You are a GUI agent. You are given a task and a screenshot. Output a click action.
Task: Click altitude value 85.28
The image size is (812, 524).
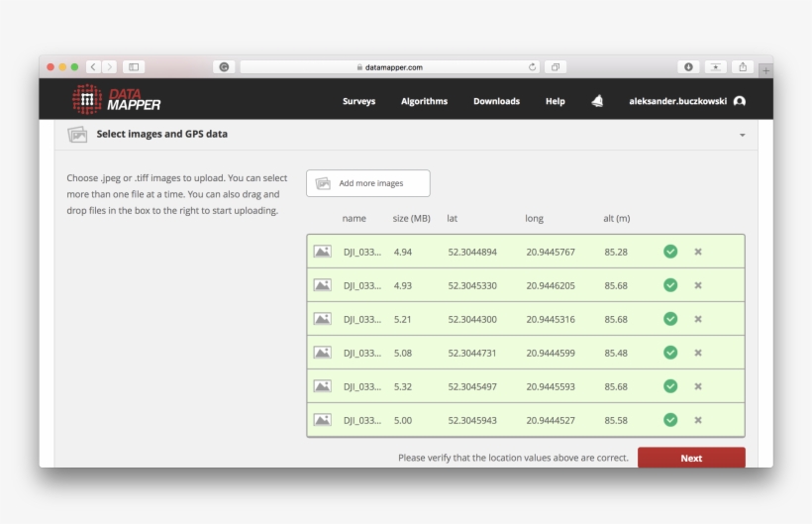click(x=616, y=253)
